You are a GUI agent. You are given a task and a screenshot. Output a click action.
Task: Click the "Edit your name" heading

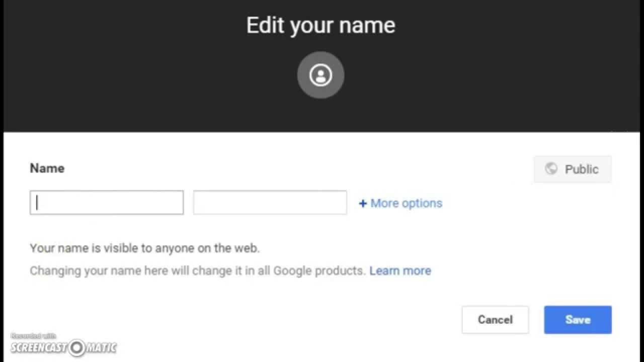coord(320,25)
